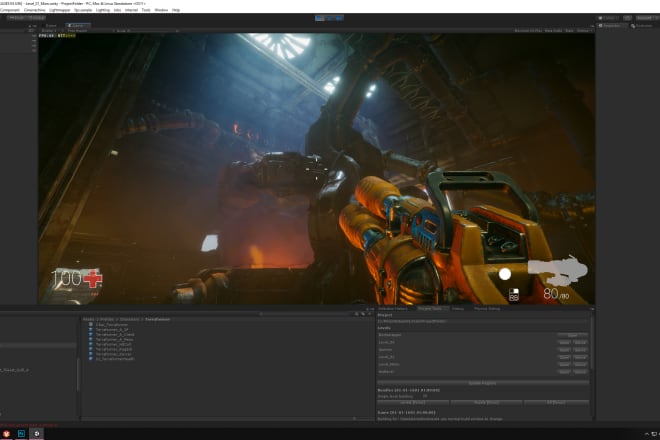Open the Free Aspect dropdown

coord(90,31)
